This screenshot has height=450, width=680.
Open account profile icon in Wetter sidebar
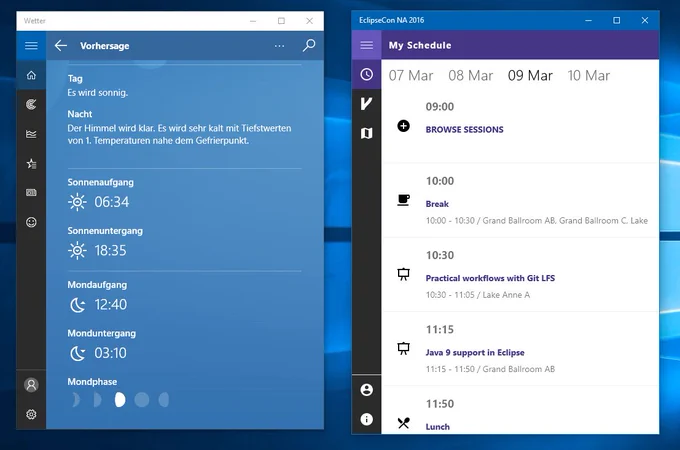point(31,385)
